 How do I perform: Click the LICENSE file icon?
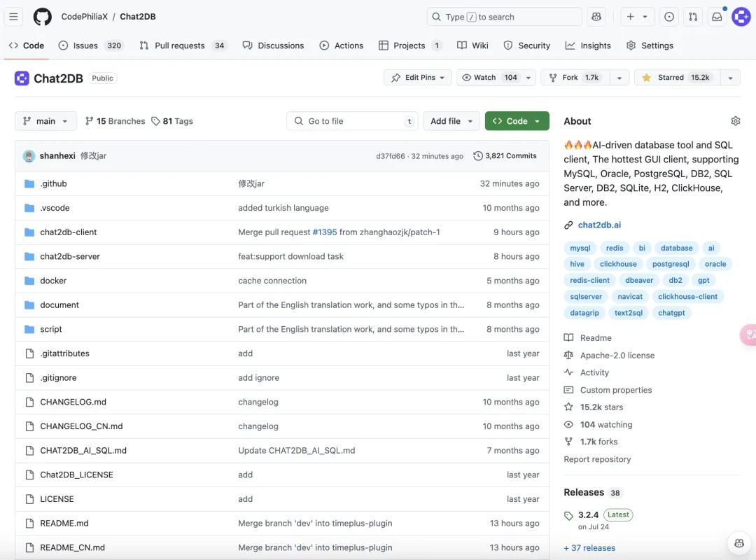coord(29,499)
